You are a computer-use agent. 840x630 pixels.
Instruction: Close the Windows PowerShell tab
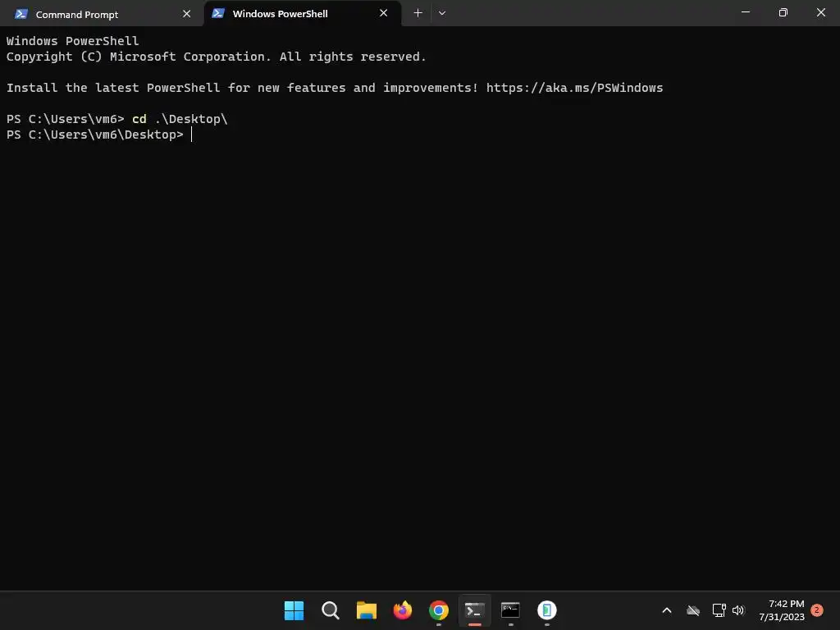[384, 13]
